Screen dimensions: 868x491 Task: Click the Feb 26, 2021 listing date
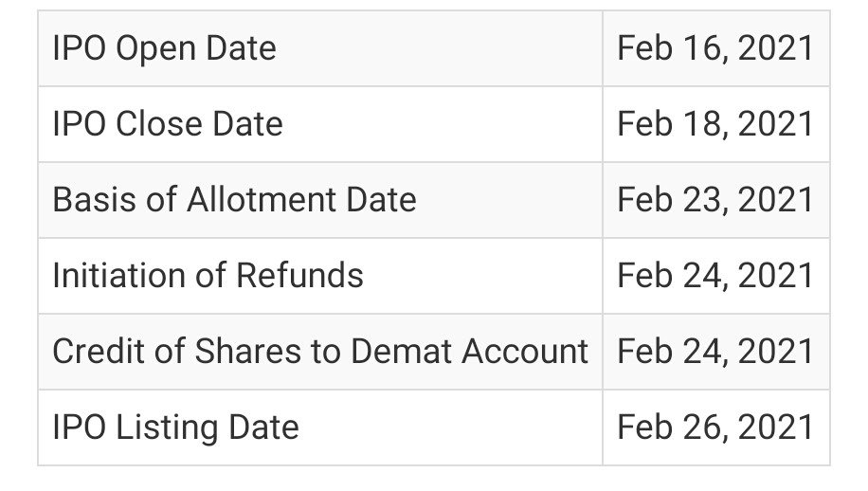715,427
